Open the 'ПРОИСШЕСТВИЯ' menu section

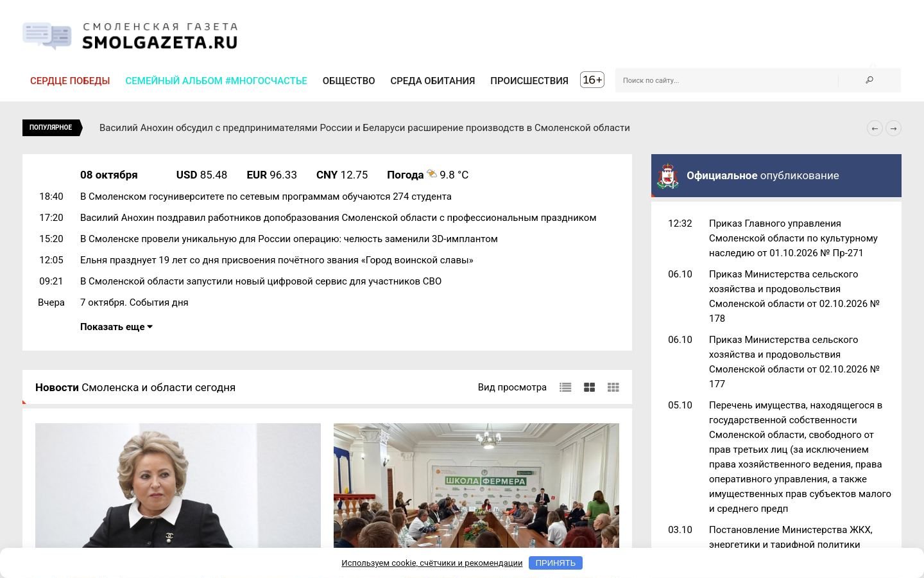(529, 81)
